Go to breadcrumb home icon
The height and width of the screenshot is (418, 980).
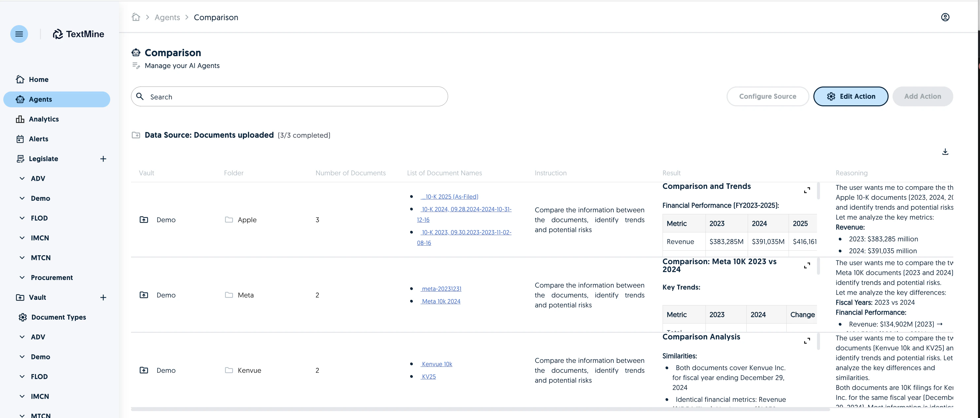click(x=136, y=17)
